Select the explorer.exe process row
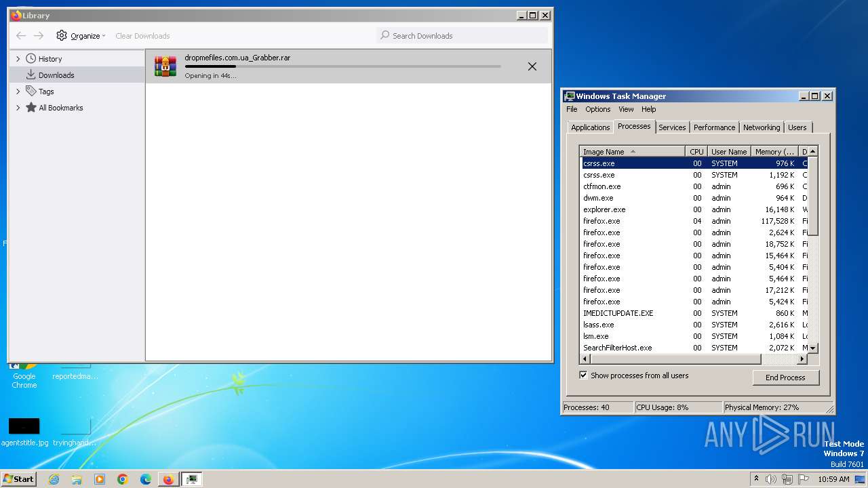 tap(694, 209)
